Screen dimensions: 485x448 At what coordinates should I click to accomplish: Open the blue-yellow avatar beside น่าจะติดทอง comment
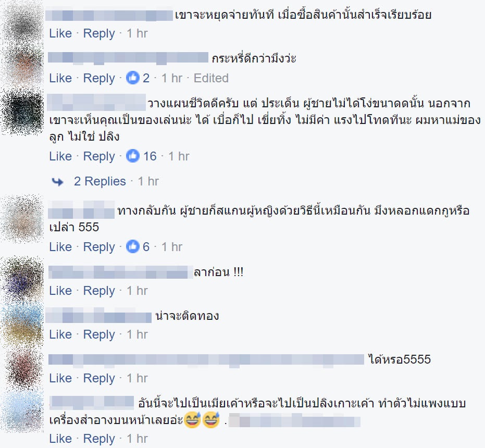click(22, 325)
